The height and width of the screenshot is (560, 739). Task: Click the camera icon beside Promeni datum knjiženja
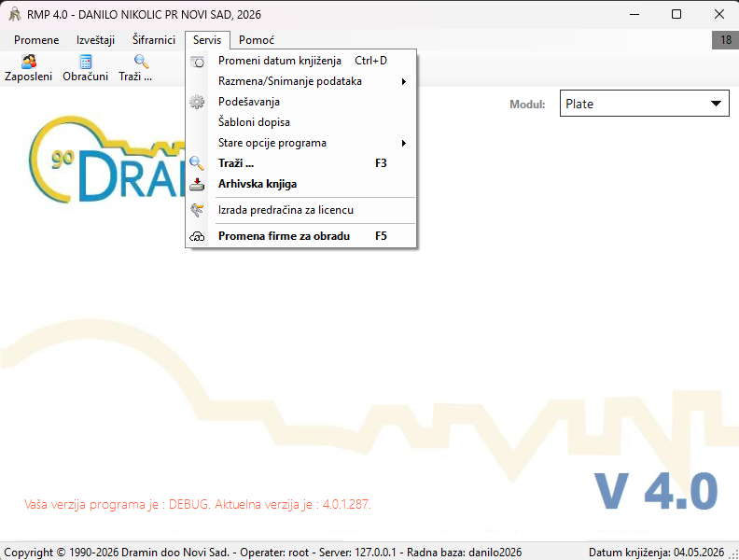[x=197, y=62]
